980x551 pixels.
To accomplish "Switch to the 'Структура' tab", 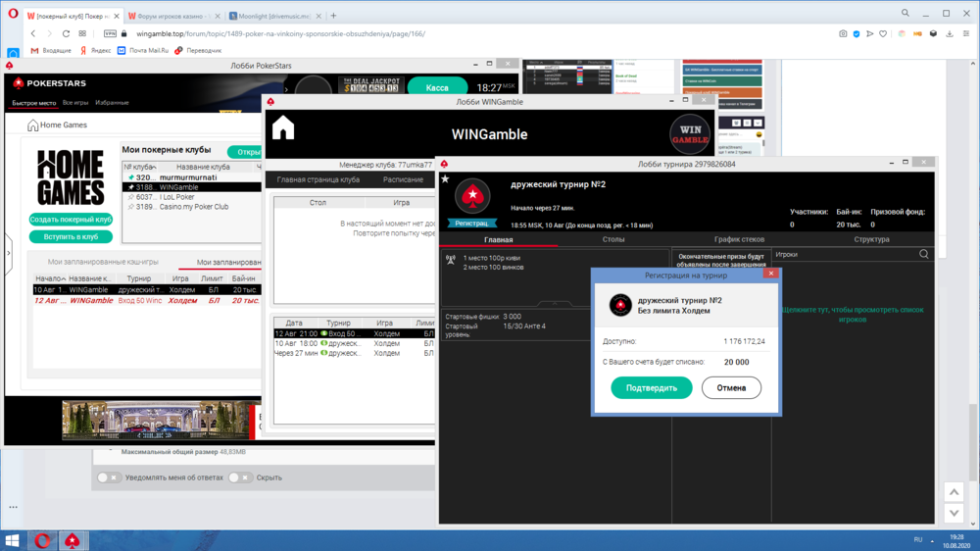I will [871, 239].
